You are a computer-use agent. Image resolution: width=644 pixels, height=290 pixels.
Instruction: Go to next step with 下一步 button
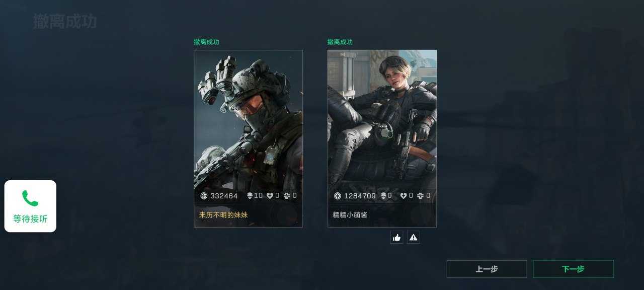tap(573, 269)
